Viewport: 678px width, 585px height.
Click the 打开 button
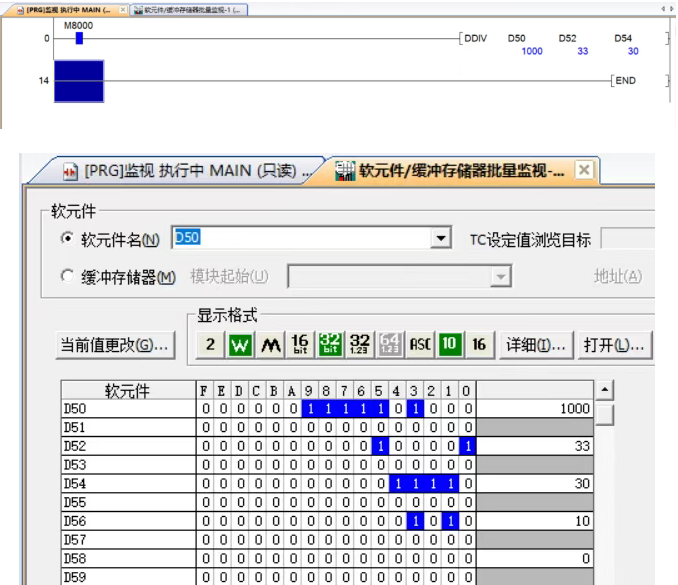614,345
